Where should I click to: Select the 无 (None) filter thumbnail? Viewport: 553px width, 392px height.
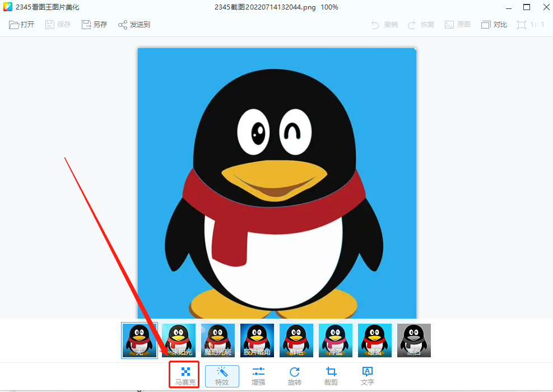pyautogui.click(x=139, y=340)
